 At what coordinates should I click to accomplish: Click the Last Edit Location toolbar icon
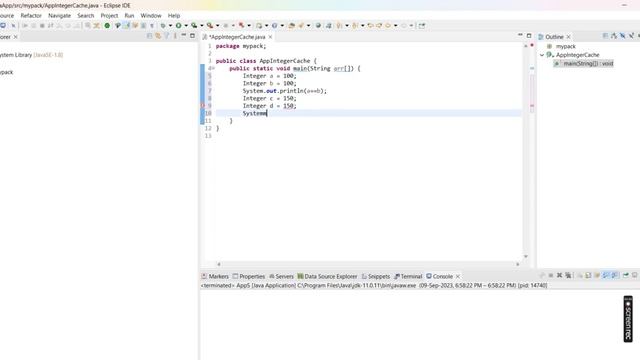tap(370, 25)
